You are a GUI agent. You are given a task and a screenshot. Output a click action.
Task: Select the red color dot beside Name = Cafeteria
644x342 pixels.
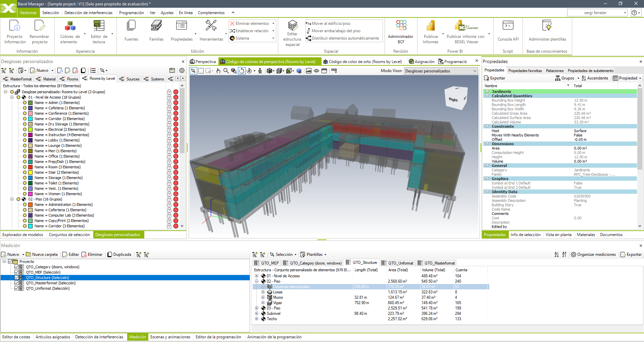click(176, 108)
